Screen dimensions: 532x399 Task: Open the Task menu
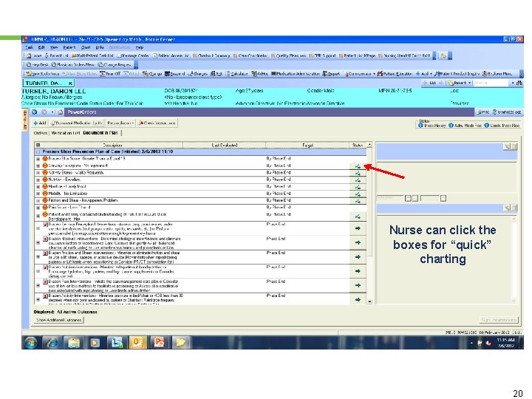coord(29,47)
